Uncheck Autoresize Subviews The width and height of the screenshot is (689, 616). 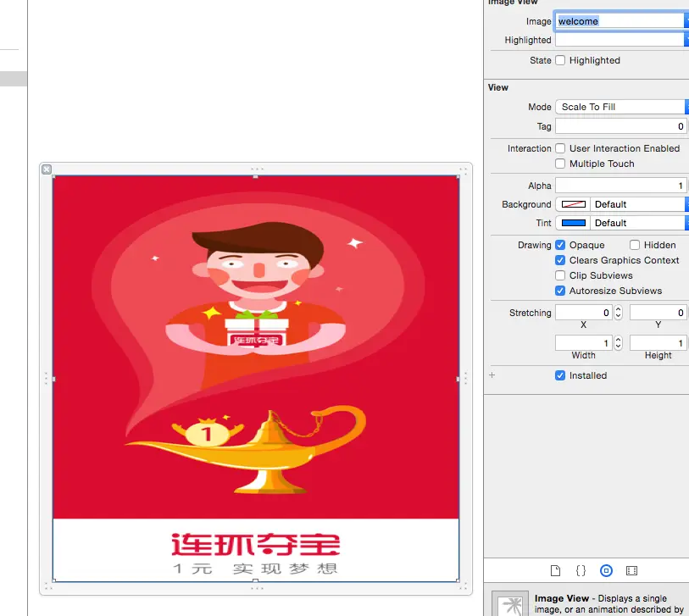(560, 291)
